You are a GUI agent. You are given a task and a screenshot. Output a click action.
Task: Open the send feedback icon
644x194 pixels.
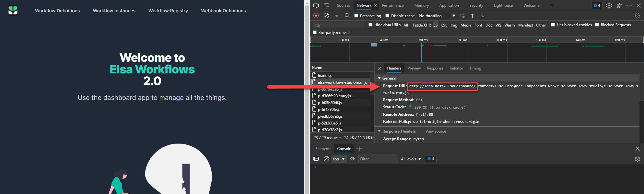[619, 5]
